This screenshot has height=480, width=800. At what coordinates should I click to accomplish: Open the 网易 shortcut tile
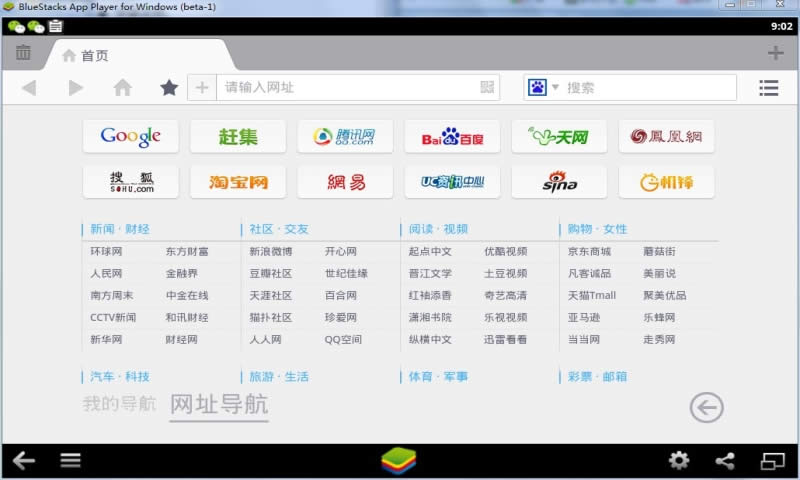pos(345,182)
